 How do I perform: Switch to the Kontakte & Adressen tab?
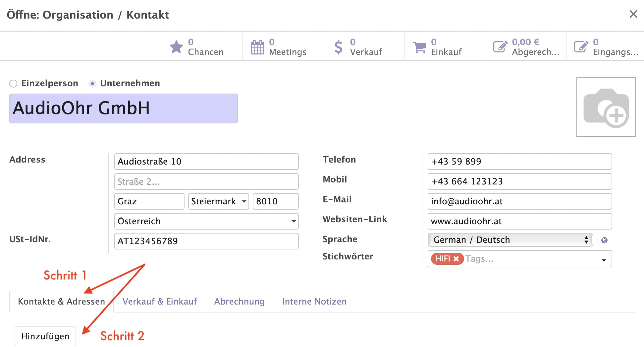coord(62,301)
